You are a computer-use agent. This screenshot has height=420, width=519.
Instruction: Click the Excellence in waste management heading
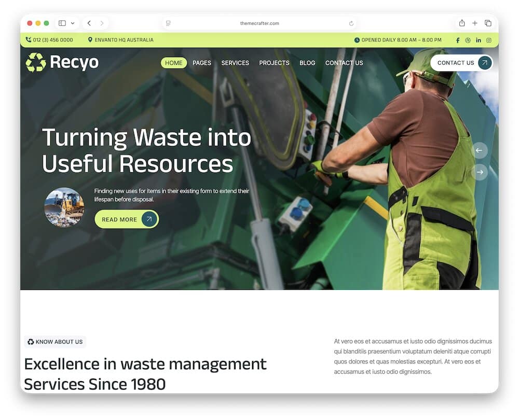pos(145,374)
